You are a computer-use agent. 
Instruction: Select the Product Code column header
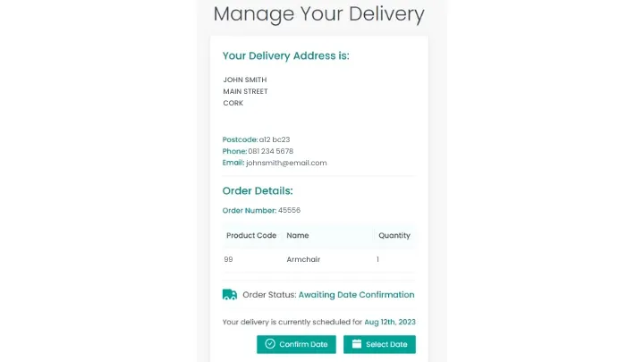click(x=251, y=236)
